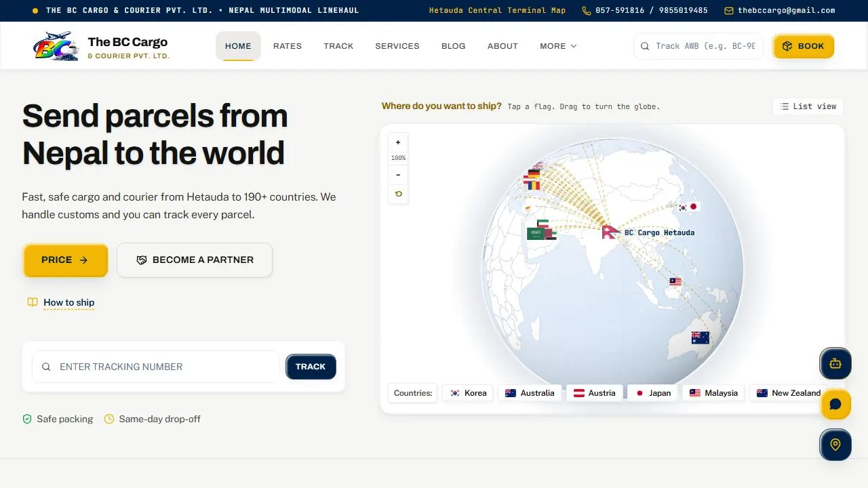Click phone number 057-591816 / 9855019485
Viewport: 868px width, 488px height.
(652, 11)
